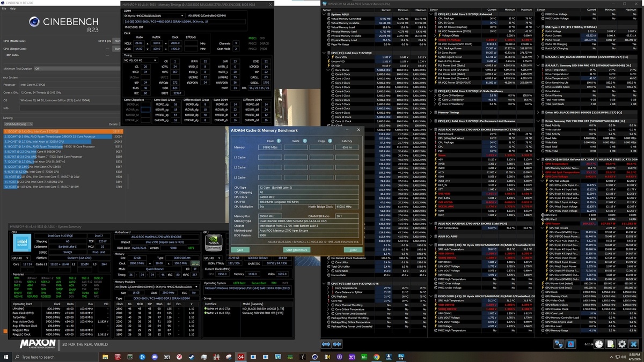Open the Chrome icon in the taskbar
Viewport: 644px width, 362px height.
(x=376, y=357)
